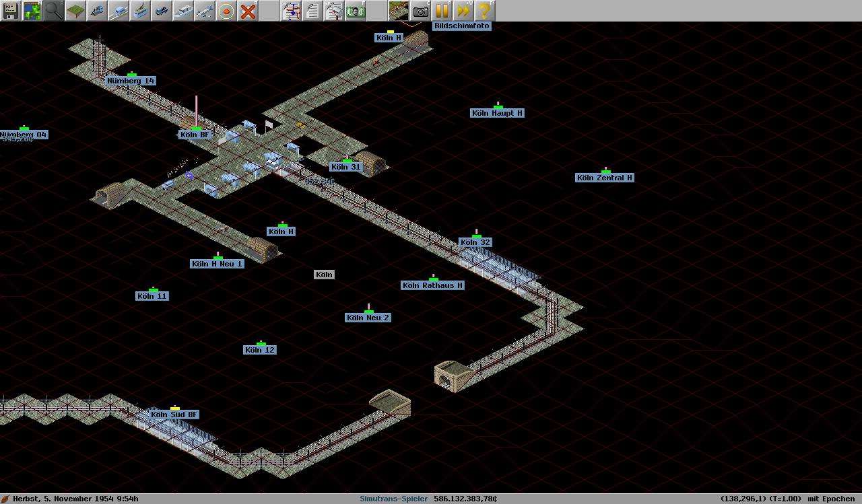Open the tram construction tools
Screen dimensions: 862x504
click(x=140, y=11)
